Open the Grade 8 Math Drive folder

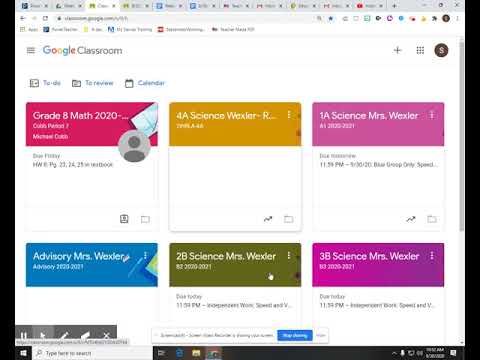tap(145, 219)
